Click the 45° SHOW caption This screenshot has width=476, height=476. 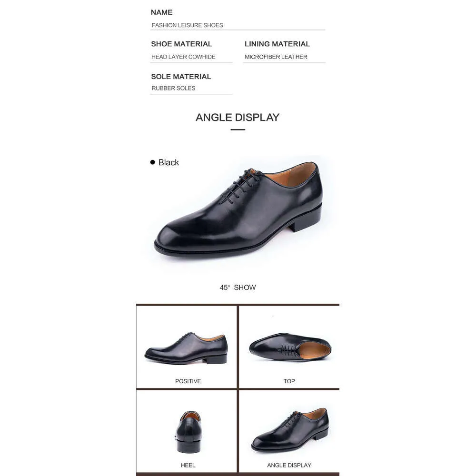(238, 288)
